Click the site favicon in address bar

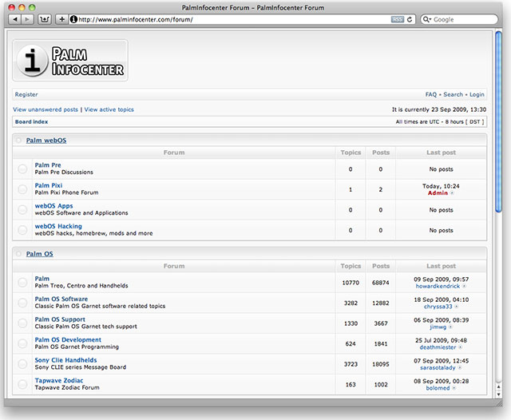(73, 19)
